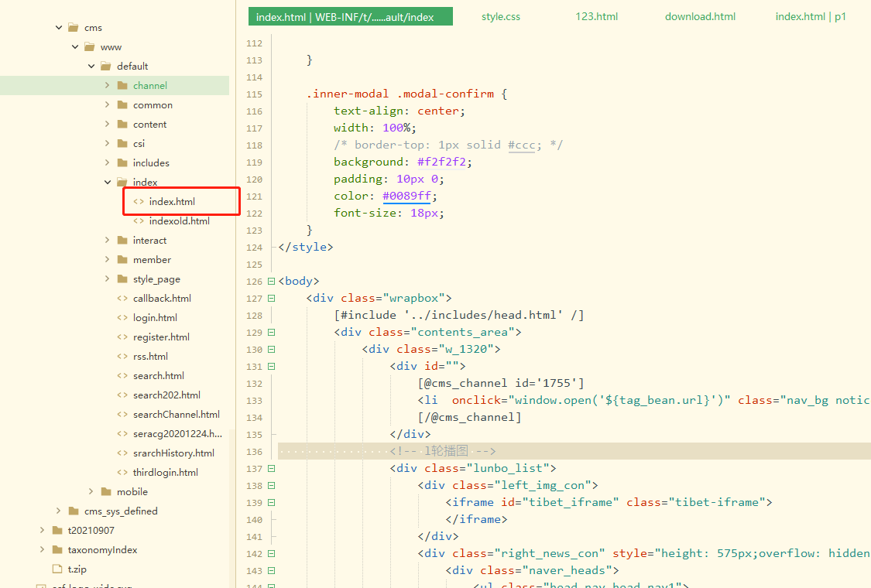Expand the taxonomyIndex folder

coord(42,550)
